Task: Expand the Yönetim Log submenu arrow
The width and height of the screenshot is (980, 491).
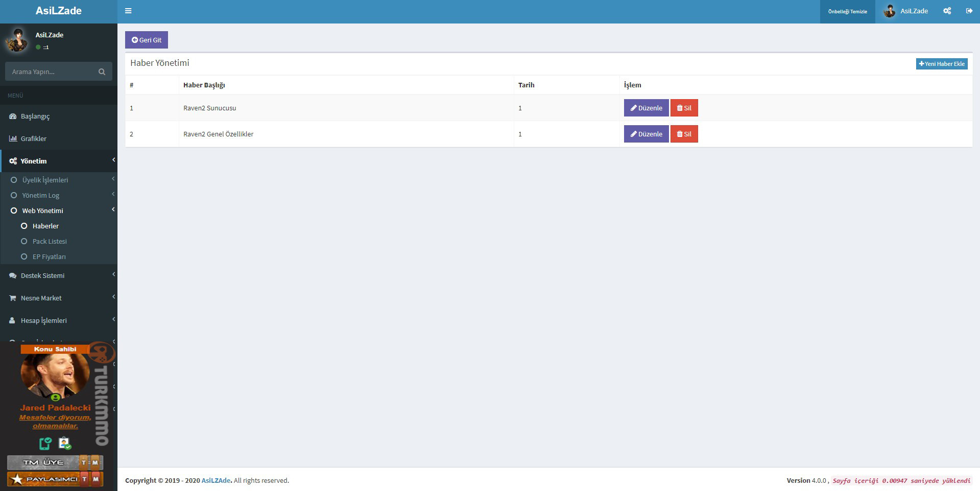Action: point(113,194)
